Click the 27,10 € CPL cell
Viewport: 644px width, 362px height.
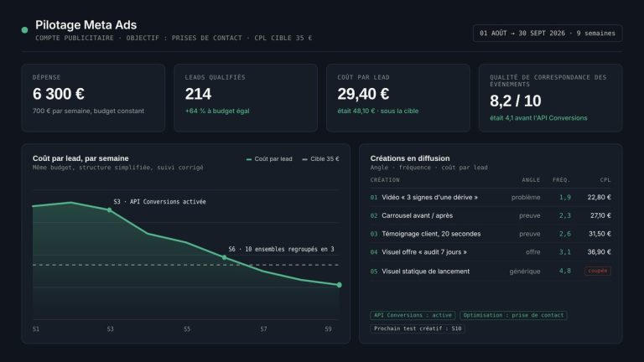[600, 215]
